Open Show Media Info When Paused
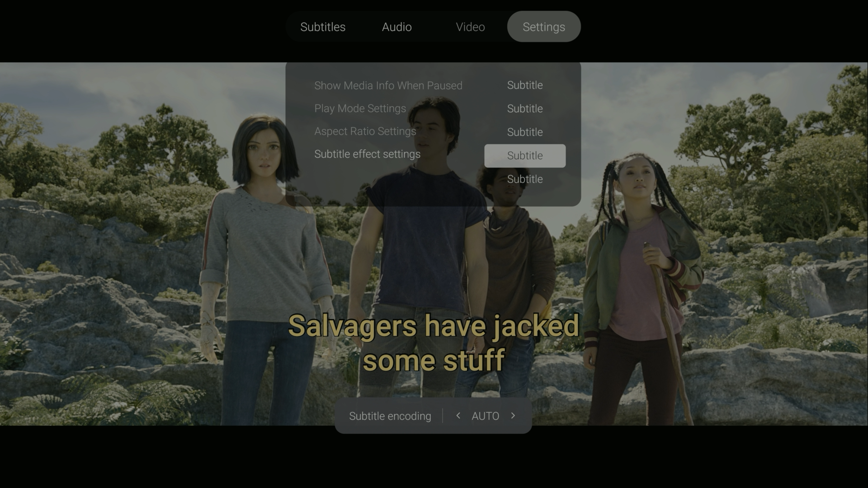The height and width of the screenshot is (488, 868). [388, 85]
